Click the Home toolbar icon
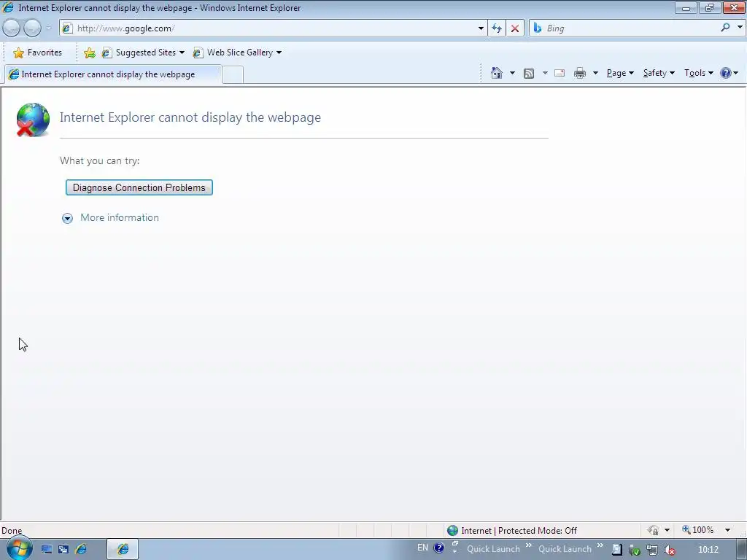Screen dimensions: 747x560 496,73
